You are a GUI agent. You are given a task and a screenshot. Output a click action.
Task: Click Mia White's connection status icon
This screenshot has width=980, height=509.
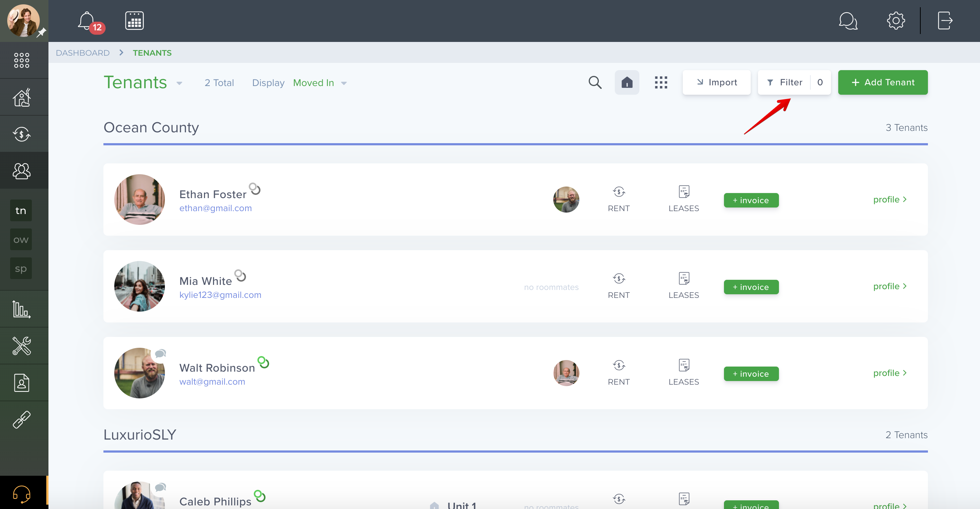[240, 275]
